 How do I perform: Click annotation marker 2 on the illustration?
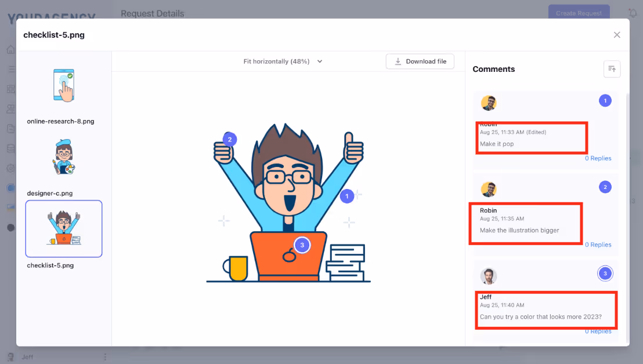pos(230,140)
